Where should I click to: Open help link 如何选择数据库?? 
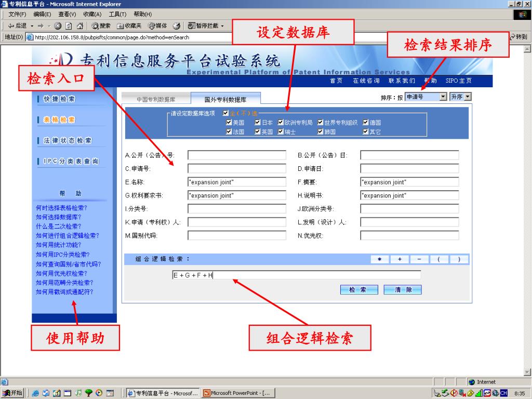(x=58, y=217)
